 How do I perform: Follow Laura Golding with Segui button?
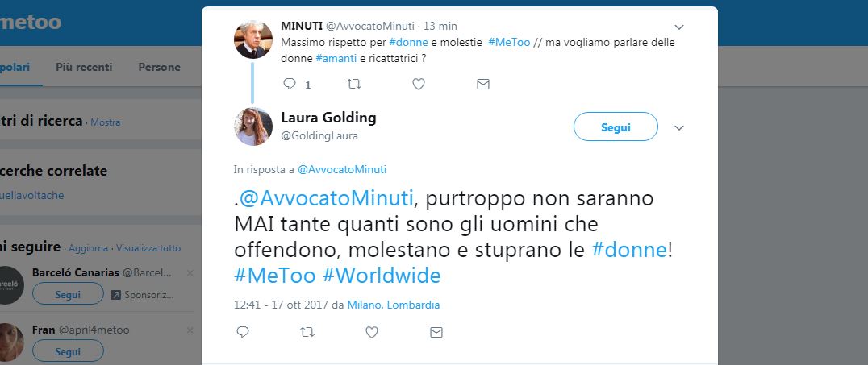pyautogui.click(x=616, y=127)
